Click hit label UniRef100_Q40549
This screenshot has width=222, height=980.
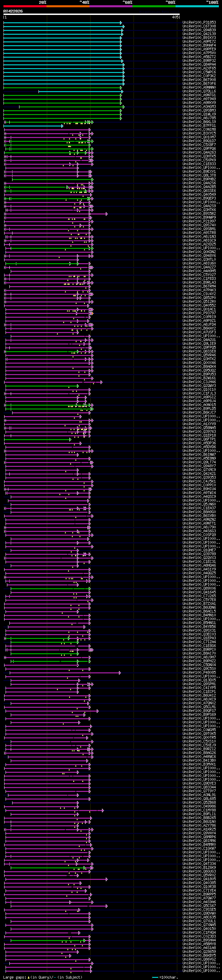click(199, 194)
